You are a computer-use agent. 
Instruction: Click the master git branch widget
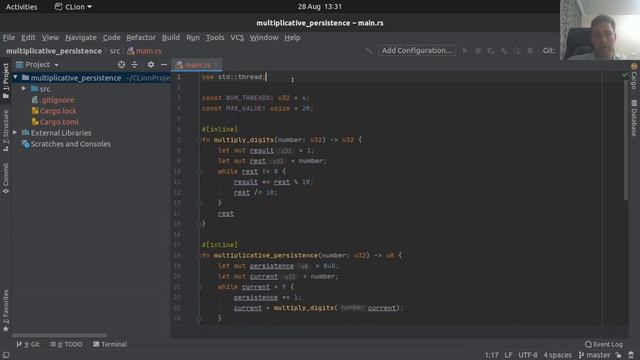click(594, 355)
